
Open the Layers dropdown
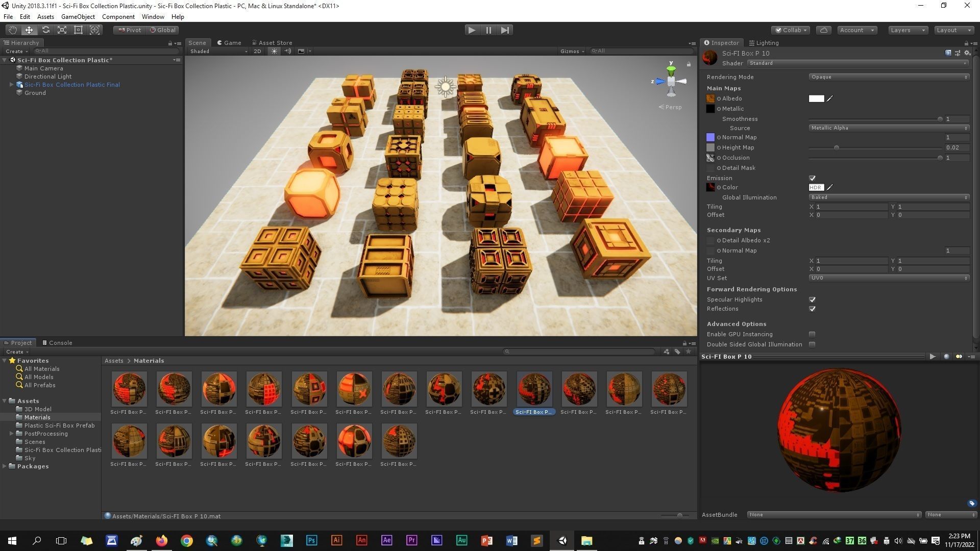pyautogui.click(x=908, y=30)
